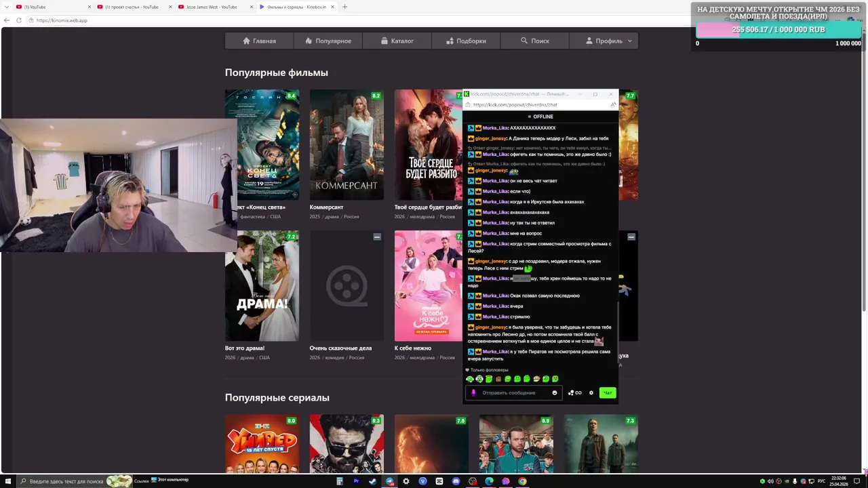Open the CapCut icon on taskbar

click(x=439, y=481)
